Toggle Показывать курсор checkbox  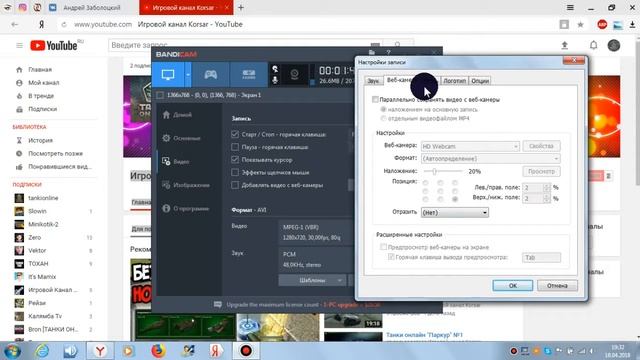click(235, 160)
